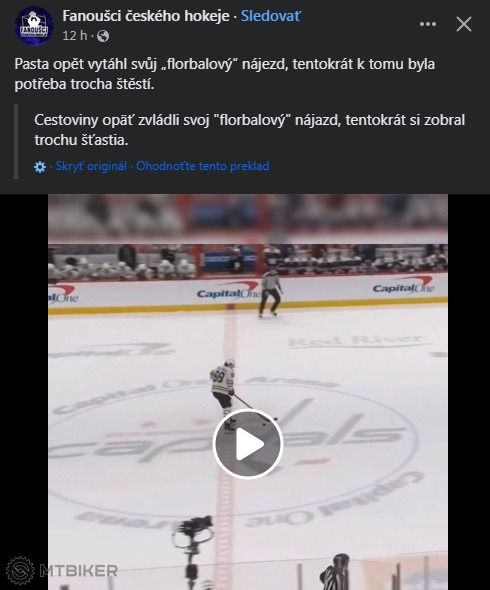The width and height of the screenshot is (490, 590).
Task: Open translation settings gear icon
Action: [x=40, y=167]
